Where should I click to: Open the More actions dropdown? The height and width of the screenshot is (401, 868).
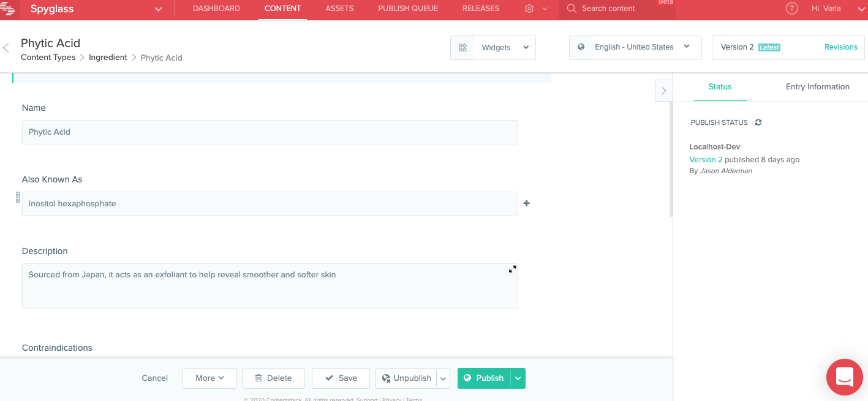209,378
